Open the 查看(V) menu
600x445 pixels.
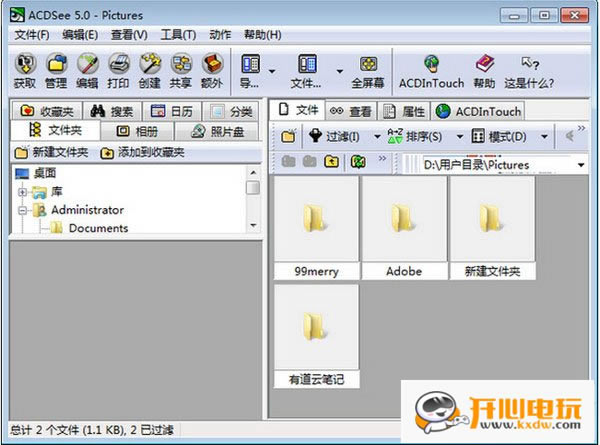pyautogui.click(x=129, y=35)
